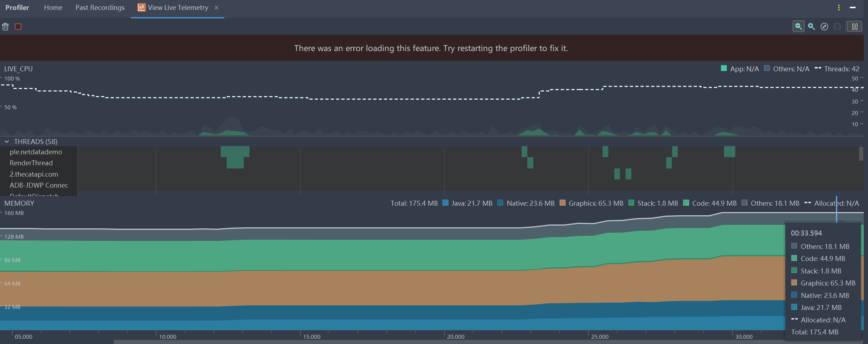Toggle the pause button to resume streaming
This screenshot has height=344, width=868.
[x=855, y=26]
